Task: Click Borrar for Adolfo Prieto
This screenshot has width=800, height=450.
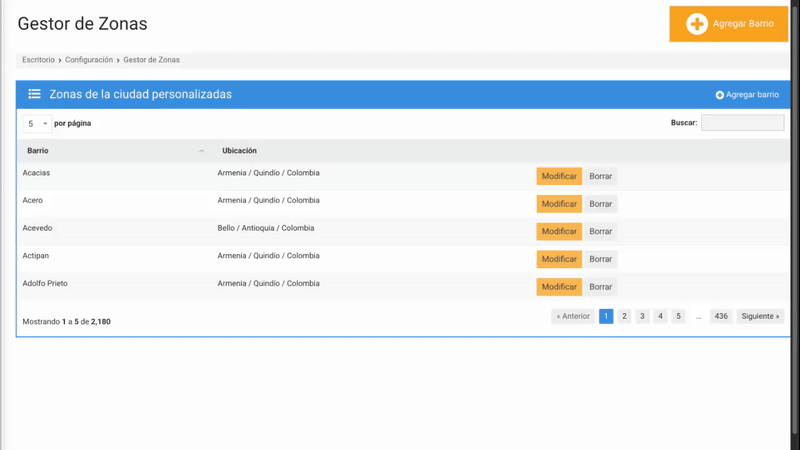Action: 601,287
